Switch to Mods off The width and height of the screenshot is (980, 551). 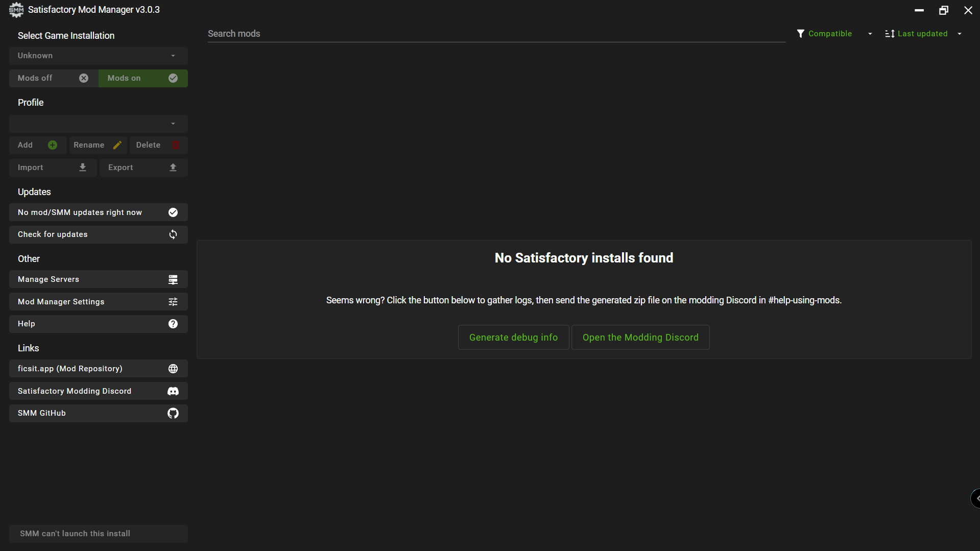[x=54, y=78]
